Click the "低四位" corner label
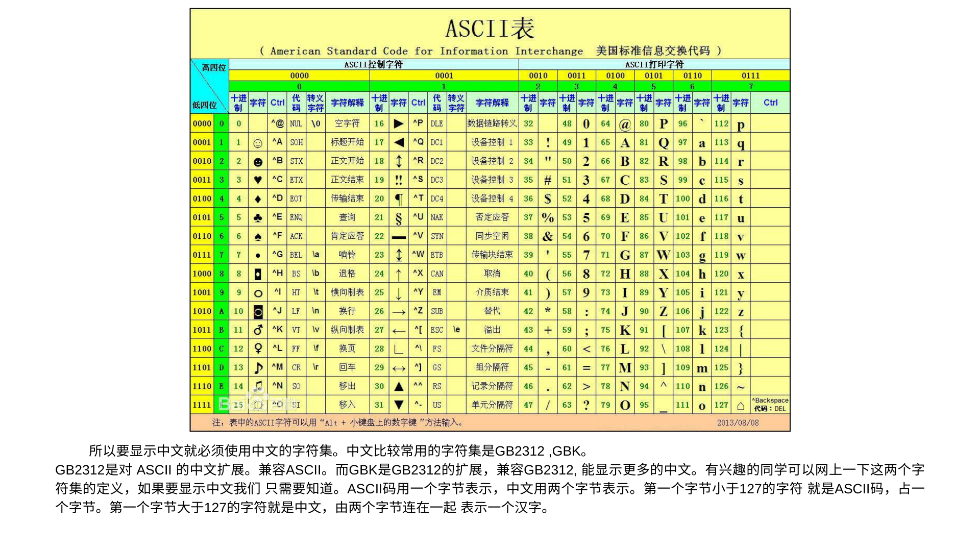980x551 pixels. tap(204, 105)
